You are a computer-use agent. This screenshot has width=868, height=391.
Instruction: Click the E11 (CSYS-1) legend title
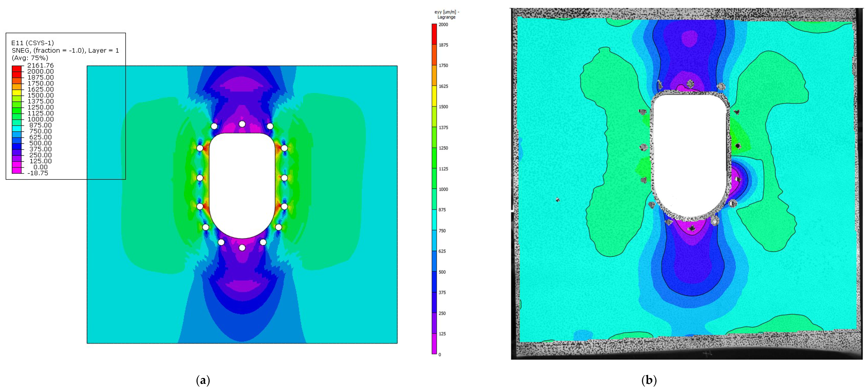coord(33,43)
